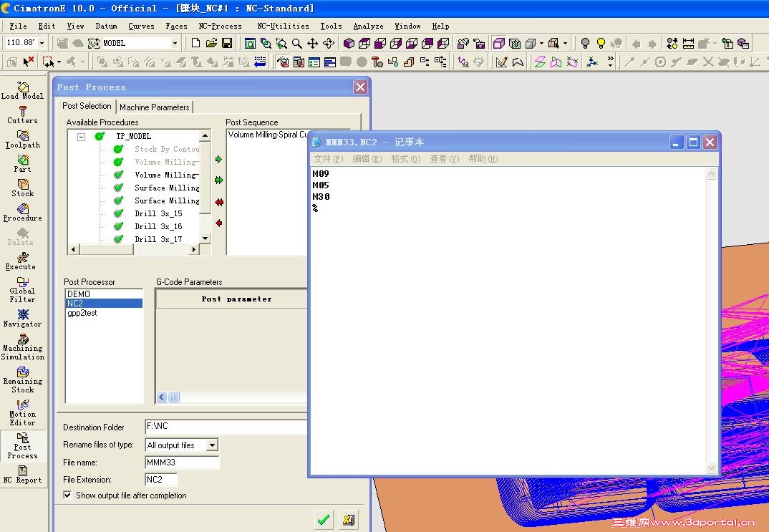Viewport: 769px width, 532px height.
Task: Open the 110.88 angle dropdown
Action: (x=42, y=43)
